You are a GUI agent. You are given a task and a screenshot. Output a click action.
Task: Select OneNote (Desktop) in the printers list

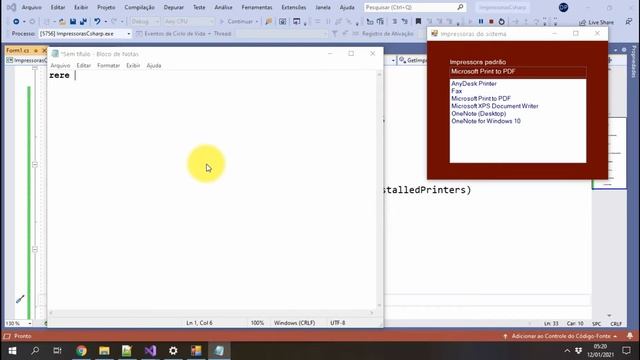point(478,113)
